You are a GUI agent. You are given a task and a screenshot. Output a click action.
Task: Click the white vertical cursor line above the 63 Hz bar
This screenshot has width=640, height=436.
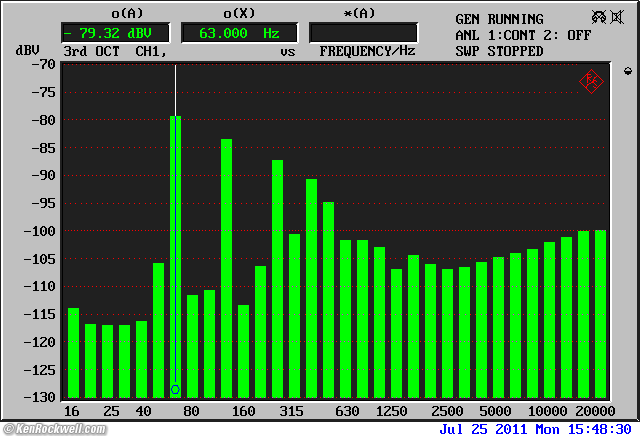pyautogui.click(x=175, y=90)
